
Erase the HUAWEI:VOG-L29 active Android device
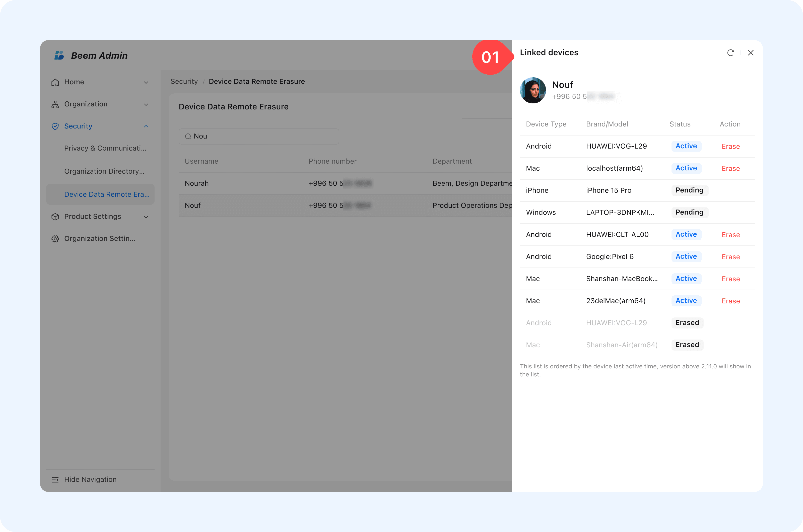click(x=730, y=147)
